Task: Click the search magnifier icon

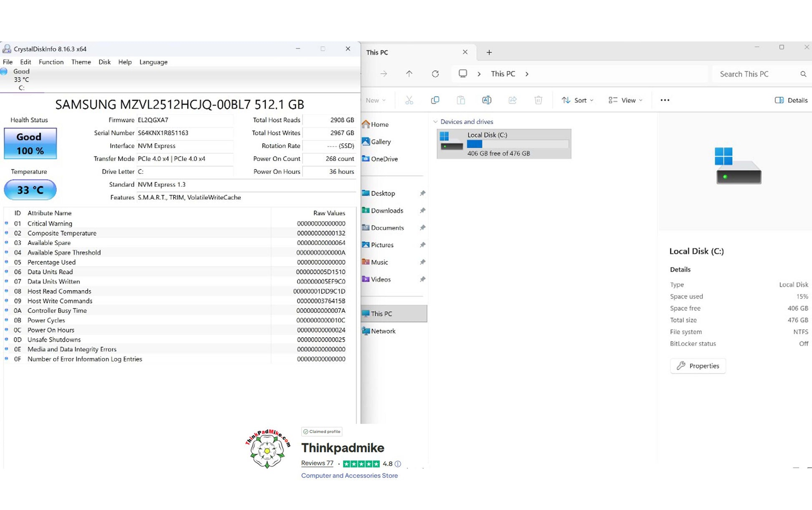Action: (803, 74)
